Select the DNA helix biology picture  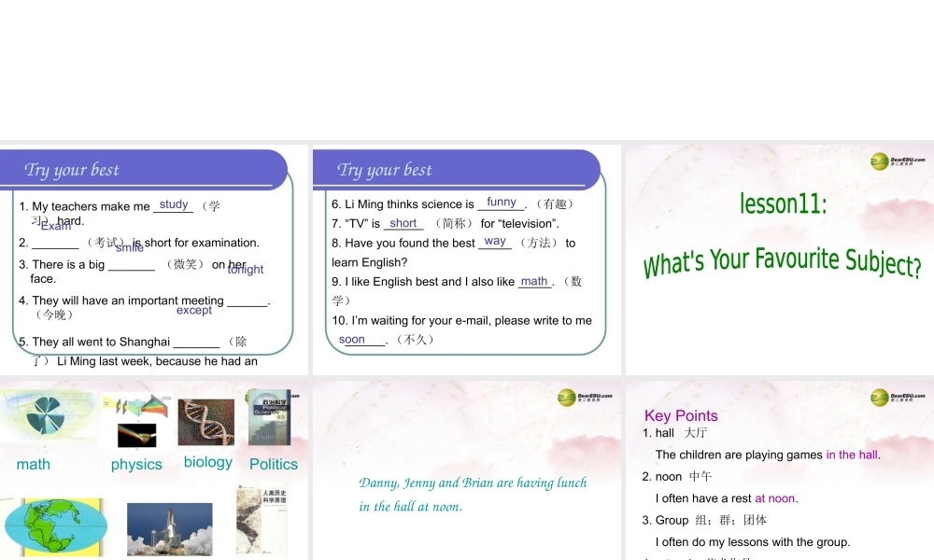[x=206, y=422]
